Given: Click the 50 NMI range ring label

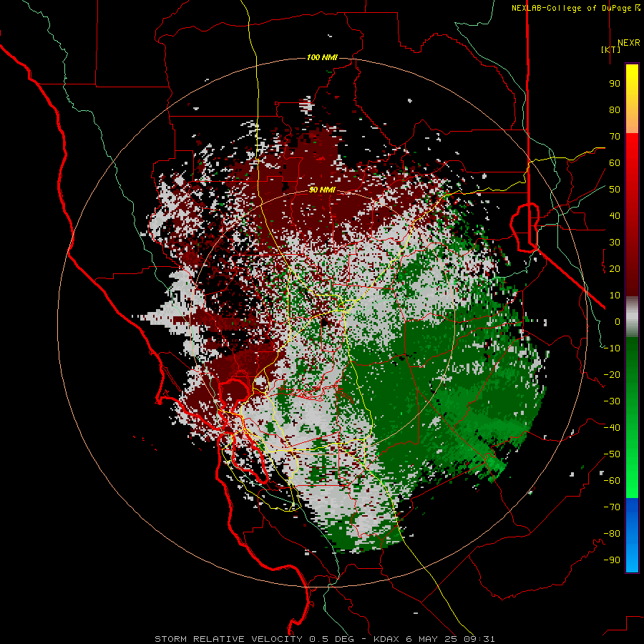Looking at the screenshot, I should click(x=322, y=190).
